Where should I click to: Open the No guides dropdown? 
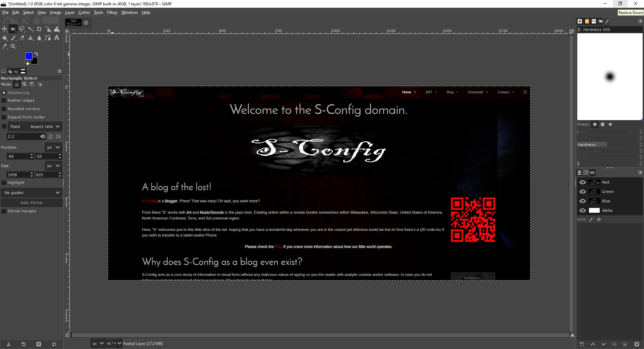(32, 193)
